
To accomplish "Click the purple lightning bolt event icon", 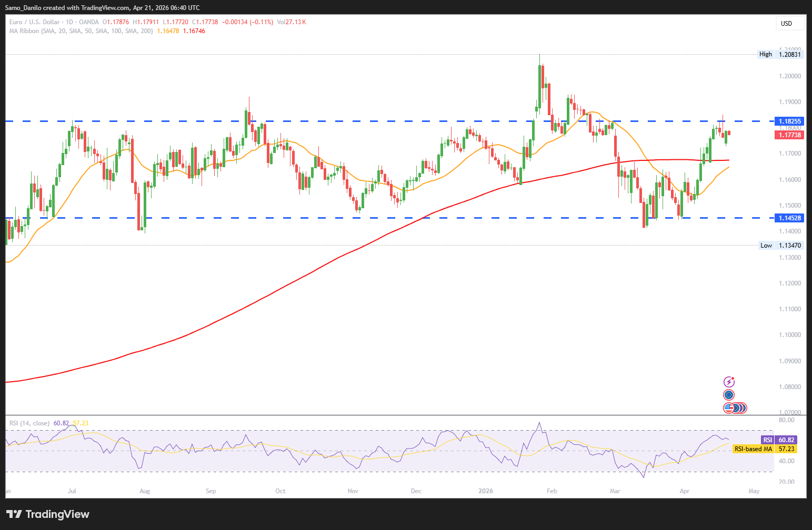I will click(x=729, y=382).
